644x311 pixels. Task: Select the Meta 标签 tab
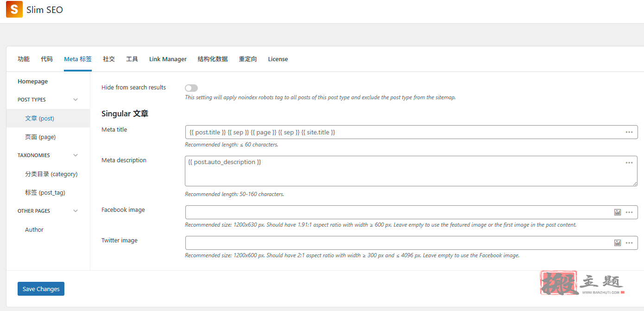pos(78,59)
